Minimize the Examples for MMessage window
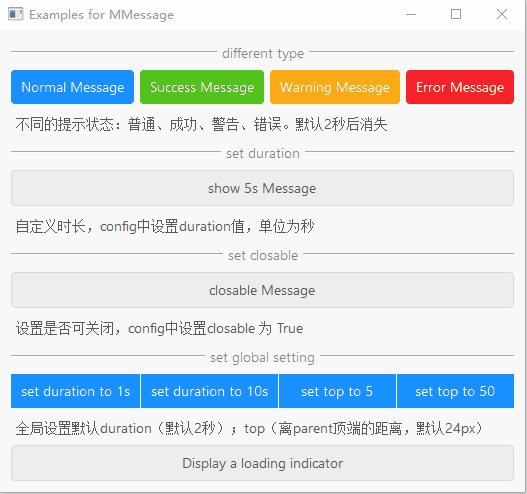The image size is (527, 494). (x=411, y=14)
